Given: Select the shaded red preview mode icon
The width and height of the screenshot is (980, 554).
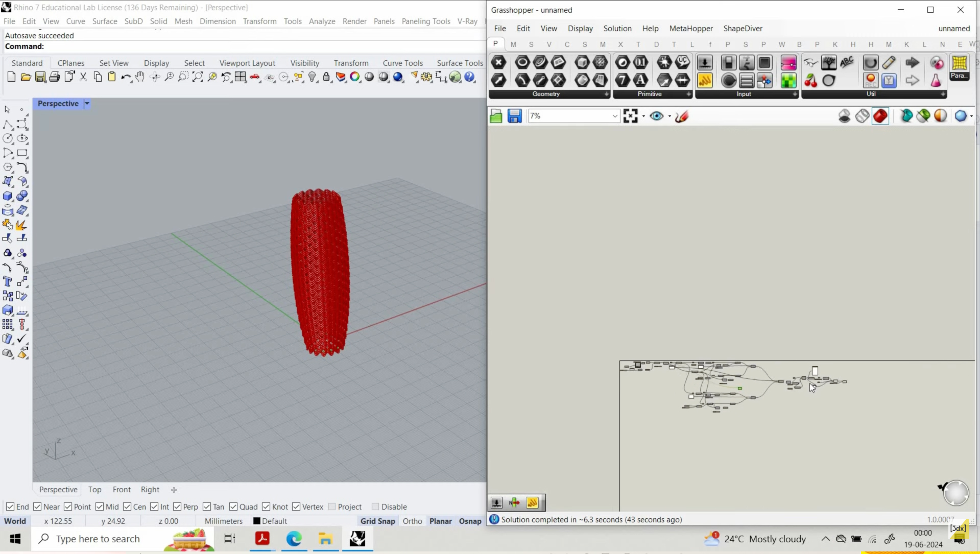Looking at the screenshot, I should pos(880,116).
